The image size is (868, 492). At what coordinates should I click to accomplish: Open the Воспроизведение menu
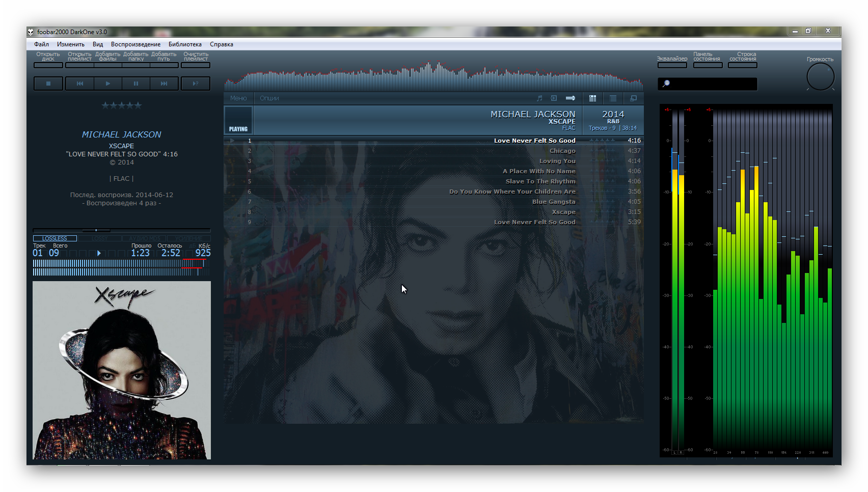click(x=135, y=44)
